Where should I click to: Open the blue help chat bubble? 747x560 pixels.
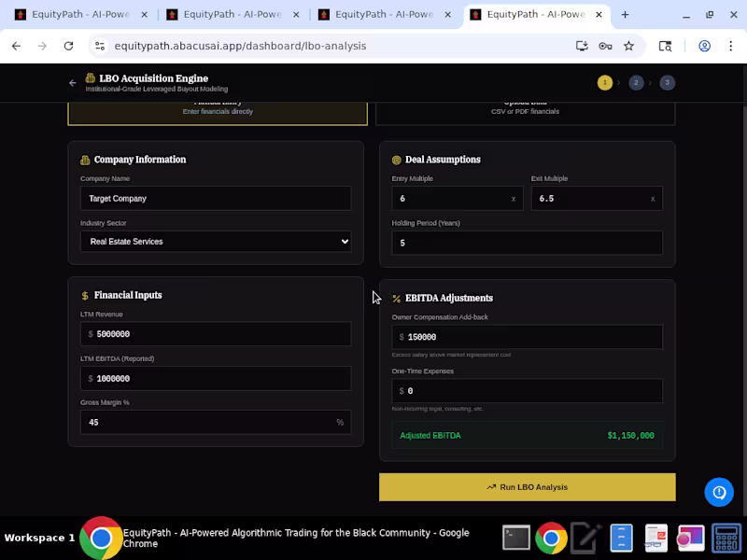[719, 492]
